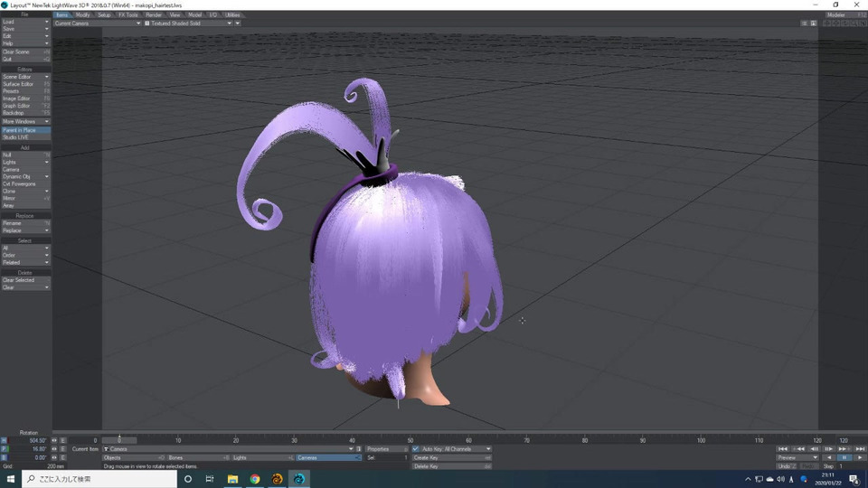Play the animation forward
This screenshot has width=868, height=488.
(860, 457)
